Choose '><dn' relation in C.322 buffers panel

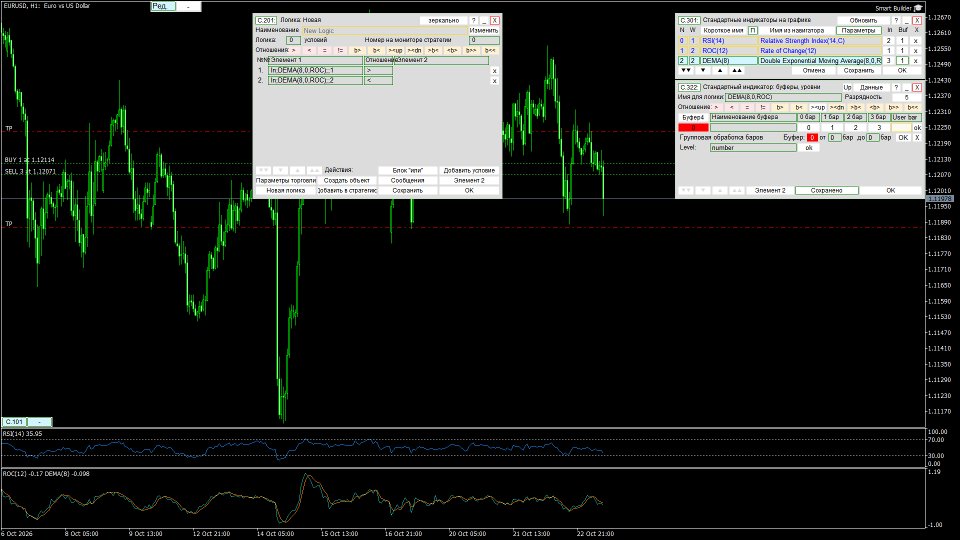(837, 107)
